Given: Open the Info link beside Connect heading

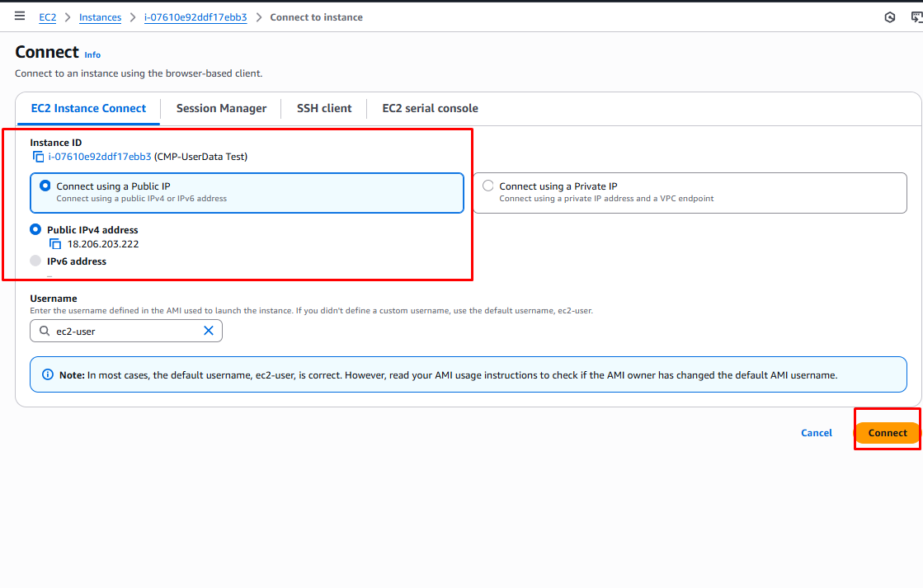Looking at the screenshot, I should point(92,55).
